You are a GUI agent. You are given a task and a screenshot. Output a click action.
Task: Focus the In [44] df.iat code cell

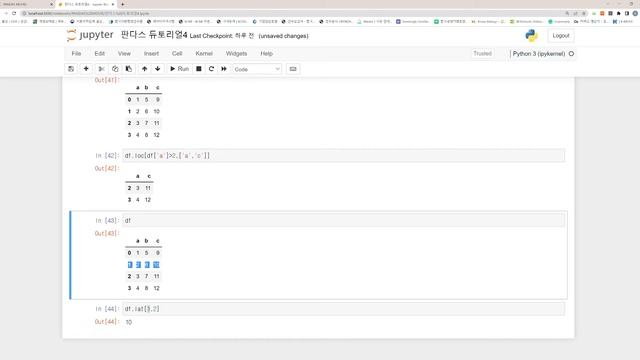pos(344,309)
